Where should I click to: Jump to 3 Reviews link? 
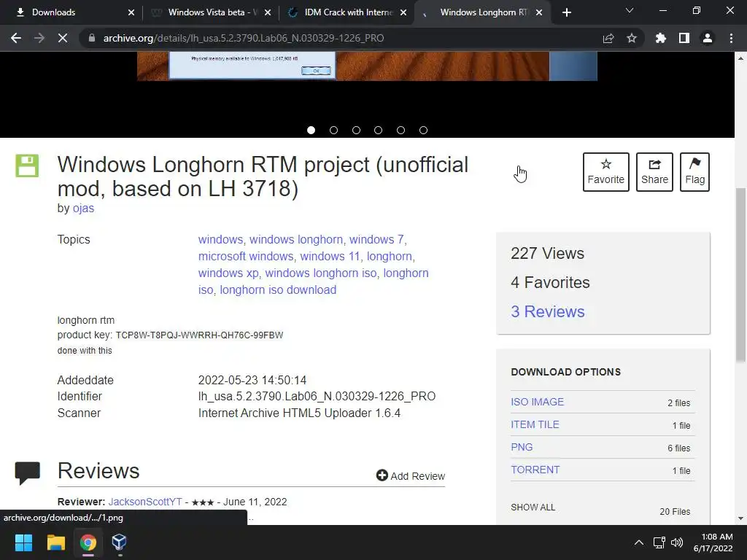[547, 311]
